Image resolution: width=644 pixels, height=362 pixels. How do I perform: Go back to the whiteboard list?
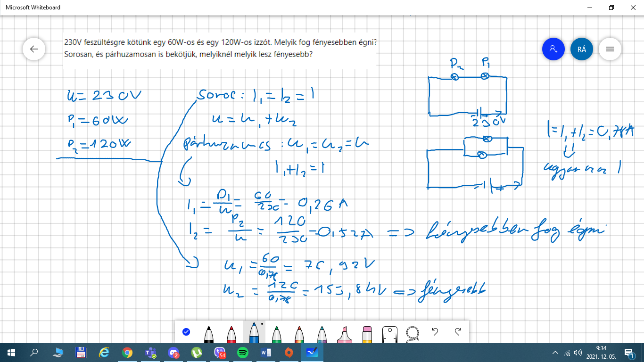[x=34, y=49]
